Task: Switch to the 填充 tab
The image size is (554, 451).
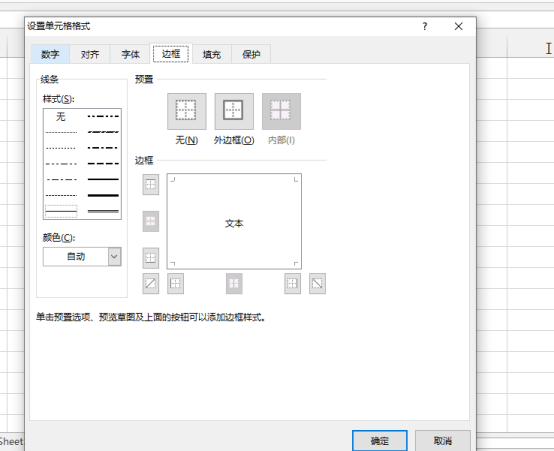Action: click(x=212, y=54)
